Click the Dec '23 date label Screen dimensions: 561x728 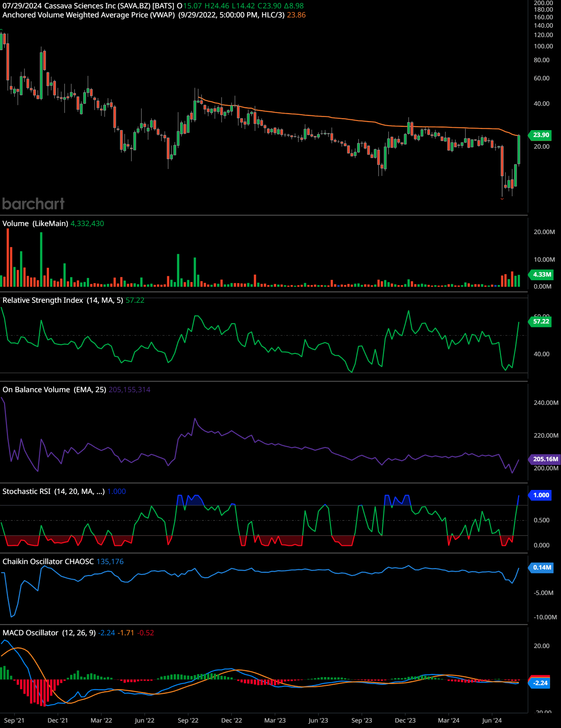[405, 720]
